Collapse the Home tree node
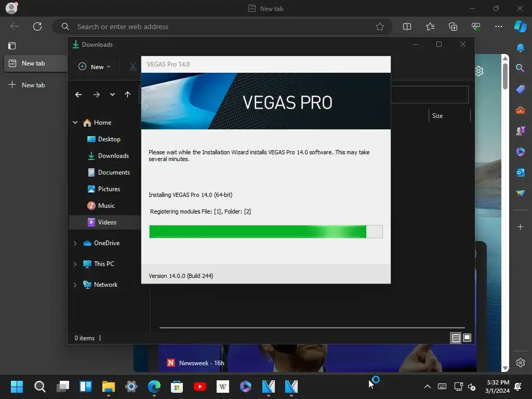 tap(75, 123)
